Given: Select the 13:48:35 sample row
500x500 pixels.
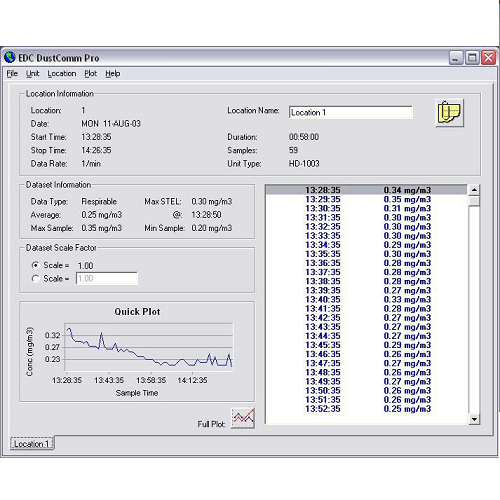Looking at the screenshot, I should 367,372.
